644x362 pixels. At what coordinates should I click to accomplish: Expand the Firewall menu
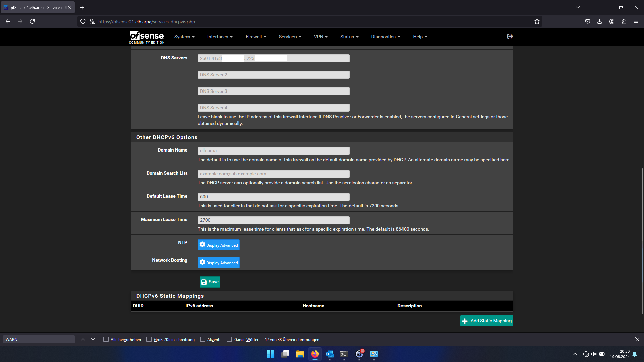(x=256, y=37)
